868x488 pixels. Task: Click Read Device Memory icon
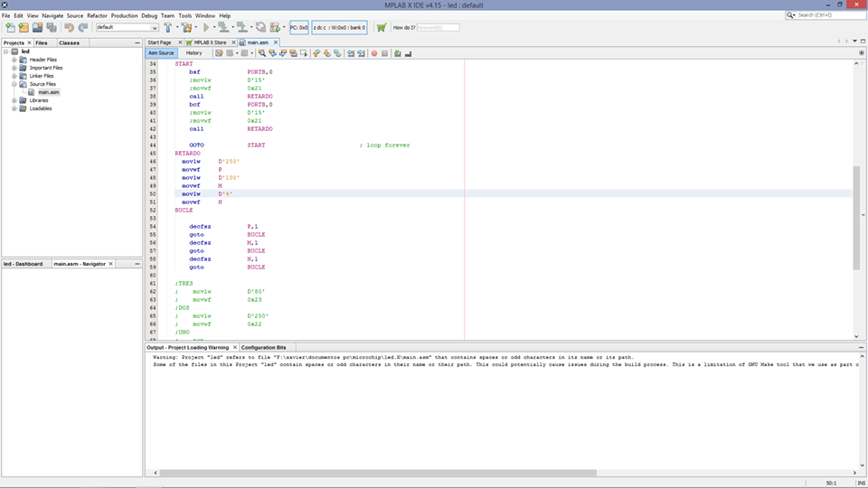242,27
